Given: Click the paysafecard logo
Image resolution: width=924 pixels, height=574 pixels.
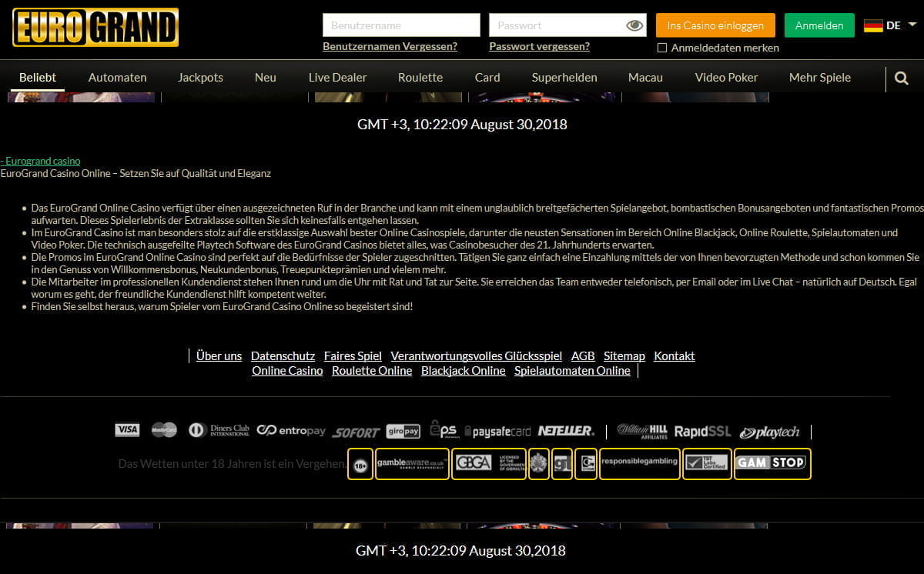Looking at the screenshot, I should 497,432.
